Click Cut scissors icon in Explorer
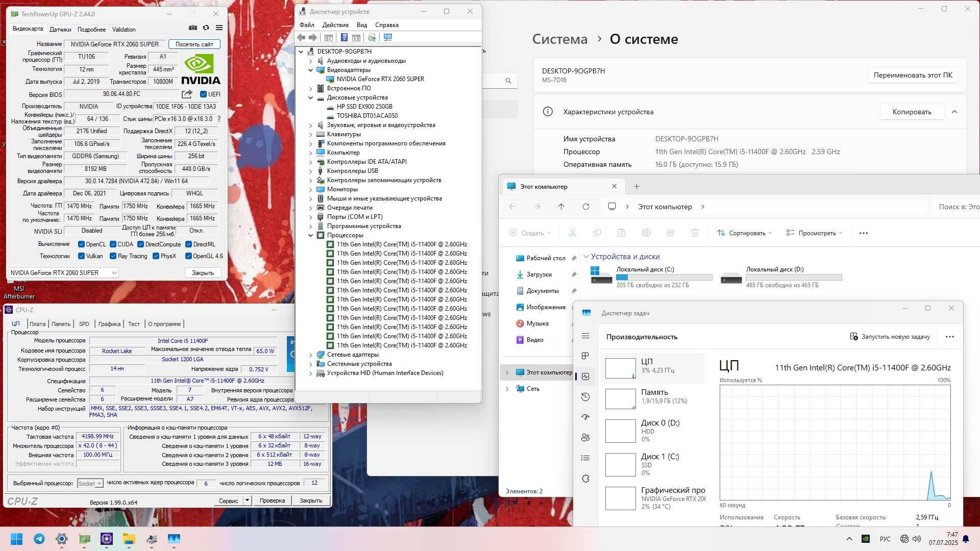 (573, 233)
